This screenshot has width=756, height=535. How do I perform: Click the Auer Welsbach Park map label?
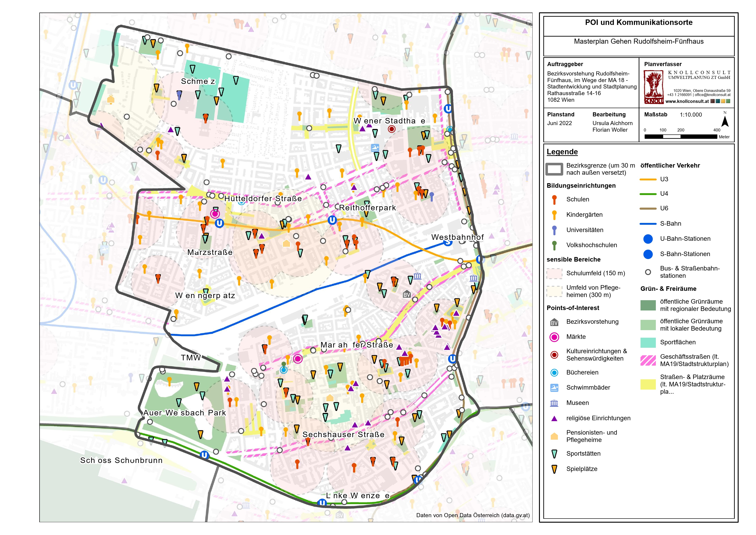(x=185, y=413)
